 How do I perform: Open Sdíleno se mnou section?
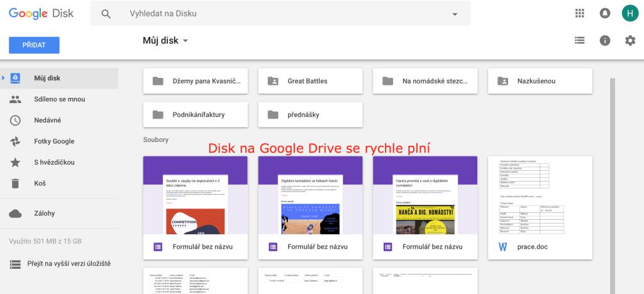click(59, 99)
